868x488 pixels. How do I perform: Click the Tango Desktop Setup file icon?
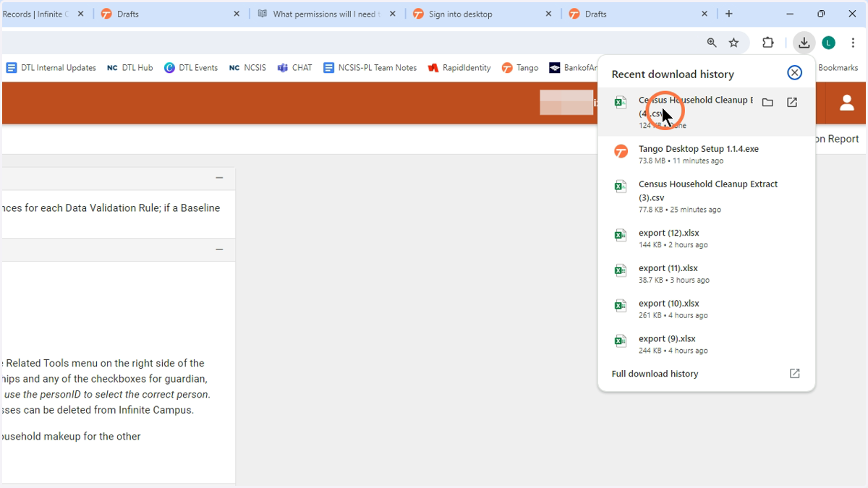[621, 152]
